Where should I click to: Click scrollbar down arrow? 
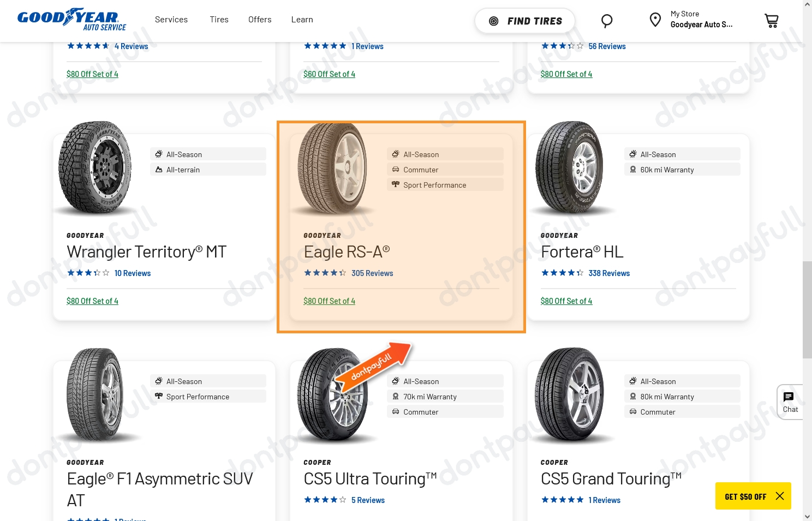click(x=807, y=516)
